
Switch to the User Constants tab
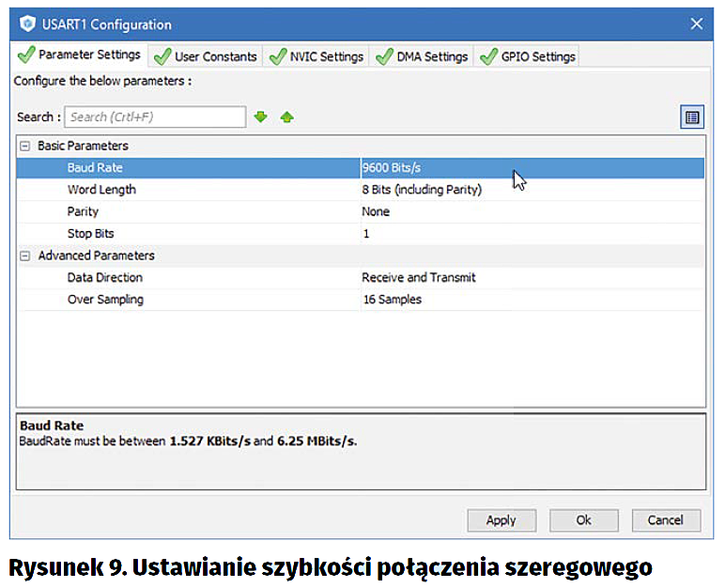[207, 56]
